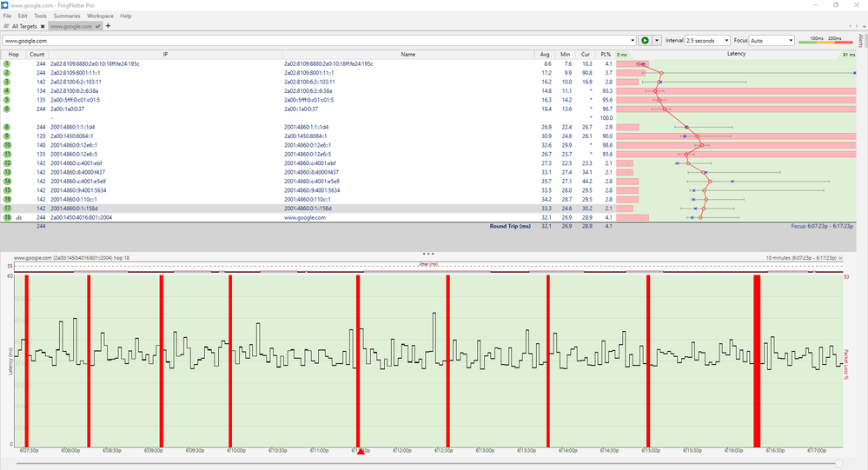The height and width of the screenshot is (470, 868).
Task: Click the latency color scale legend
Action: 822,40
